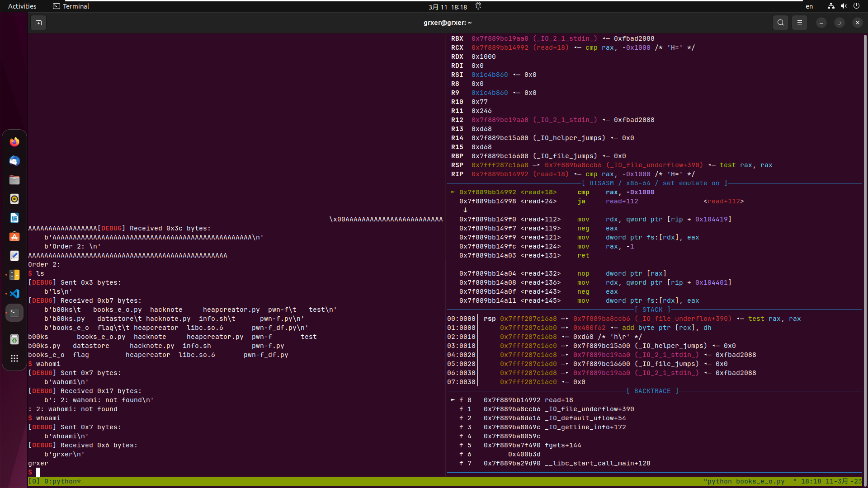Screen dimensions: 868x488
Task: Click the notification bell in top bar
Action: 478,6
